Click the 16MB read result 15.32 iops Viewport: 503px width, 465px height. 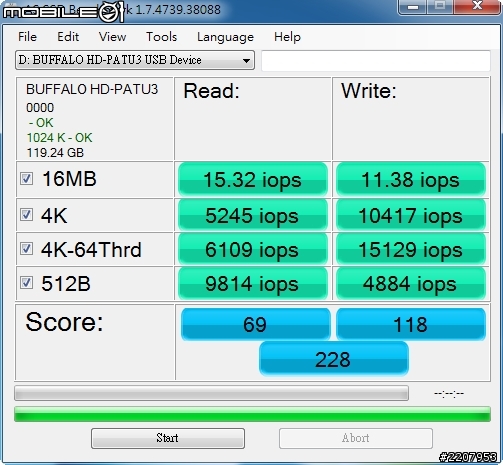click(253, 179)
